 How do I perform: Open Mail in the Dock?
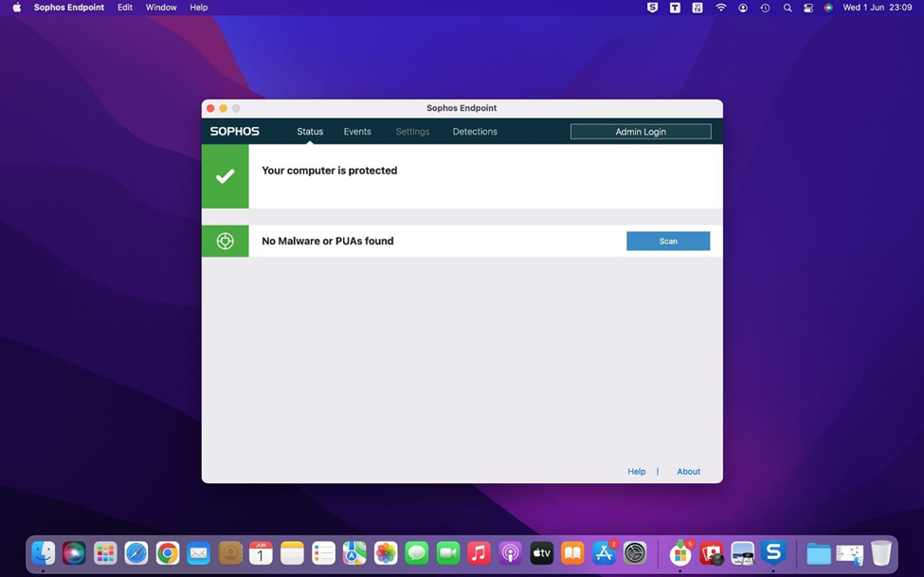[199, 553]
